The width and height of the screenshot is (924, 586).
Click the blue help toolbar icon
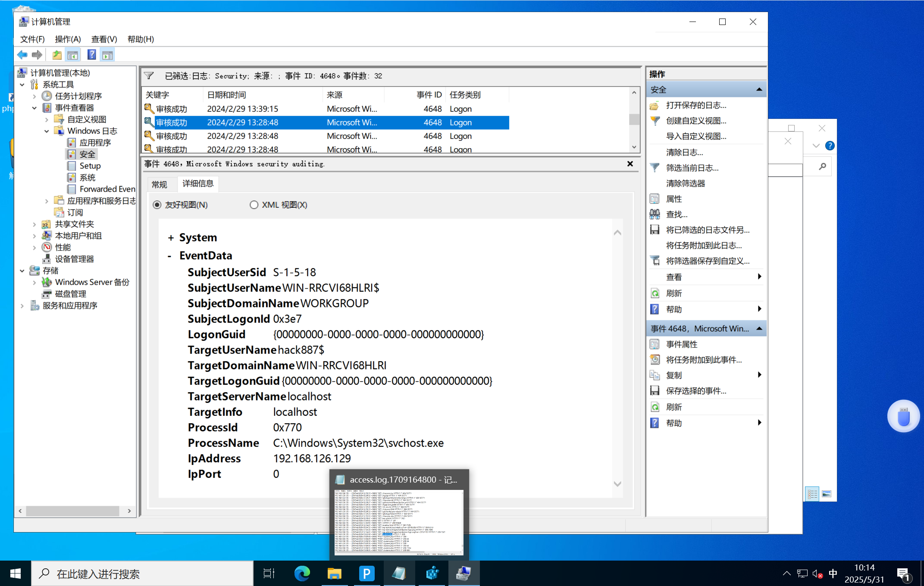coord(91,55)
